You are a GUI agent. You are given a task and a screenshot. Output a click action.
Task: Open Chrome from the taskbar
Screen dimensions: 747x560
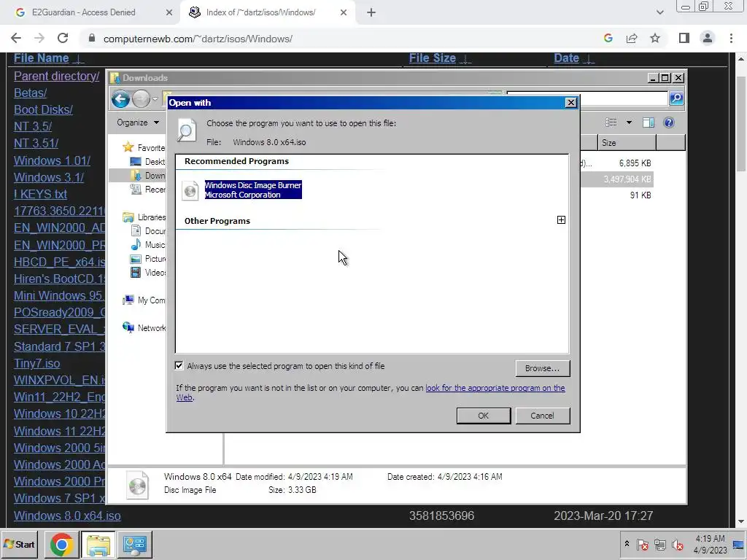[x=61, y=544]
